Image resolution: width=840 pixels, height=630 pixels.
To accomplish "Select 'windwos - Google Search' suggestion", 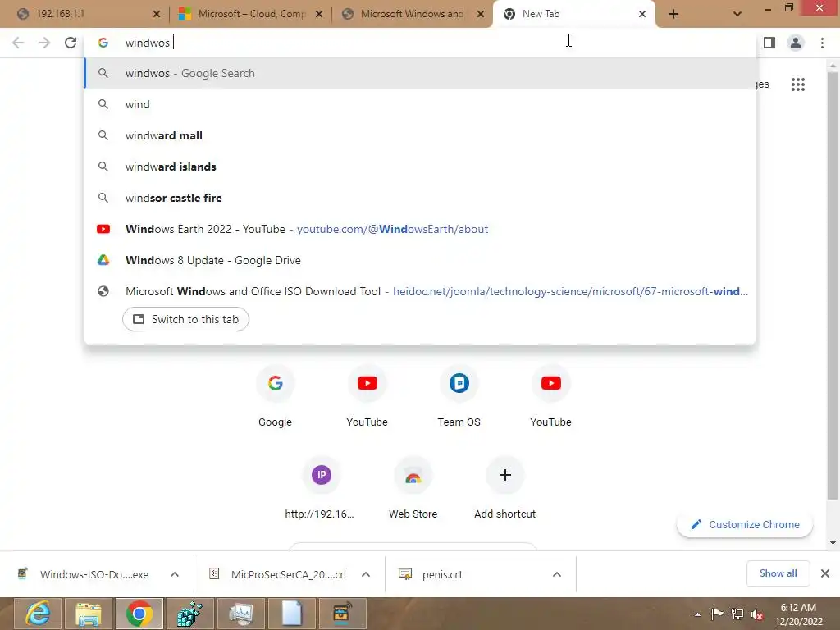I will [420, 73].
